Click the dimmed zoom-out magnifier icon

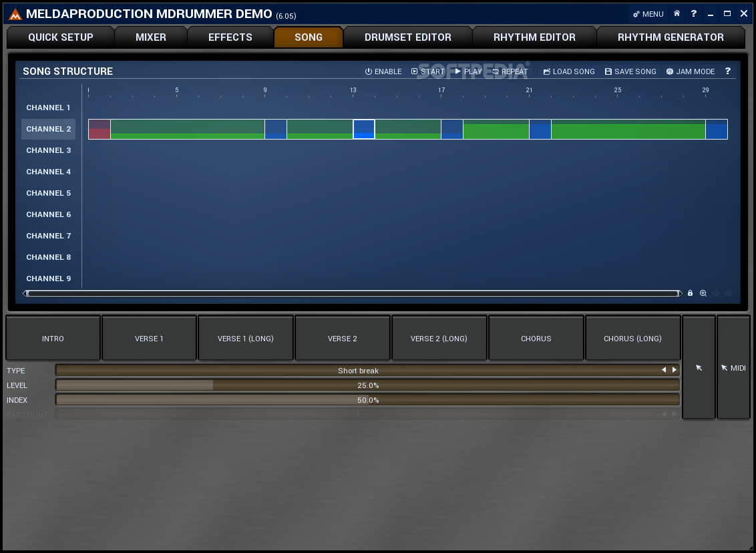[715, 293]
